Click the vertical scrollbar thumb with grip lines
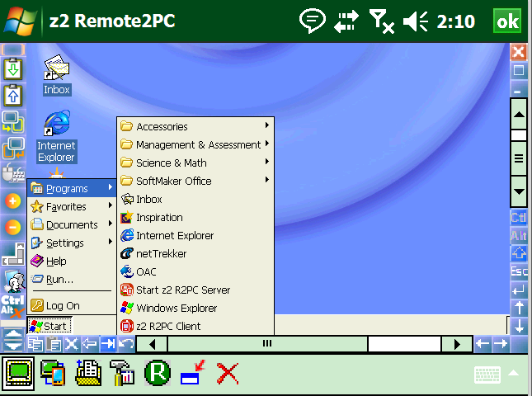The width and height of the screenshot is (532, 396). pos(519,158)
